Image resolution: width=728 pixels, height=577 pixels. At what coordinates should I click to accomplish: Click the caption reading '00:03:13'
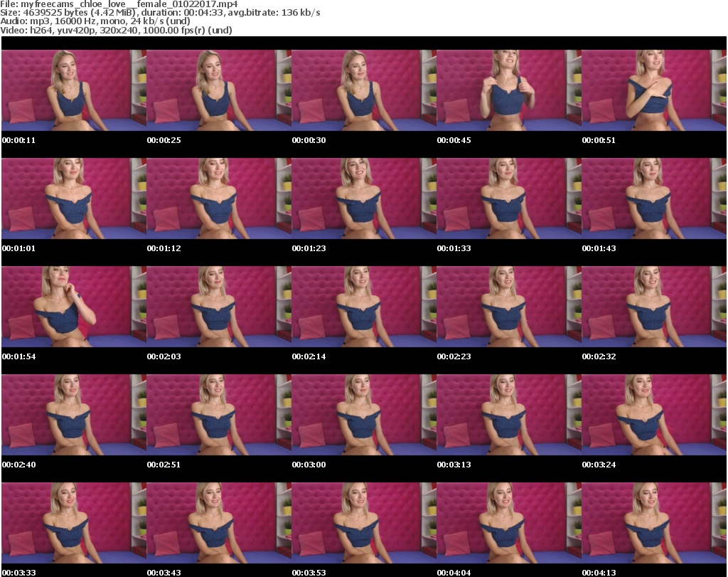tap(454, 465)
